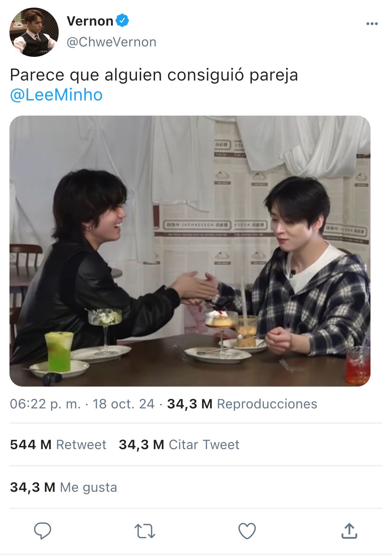Click the @LeeMinho mention link

click(x=56, y=95)
